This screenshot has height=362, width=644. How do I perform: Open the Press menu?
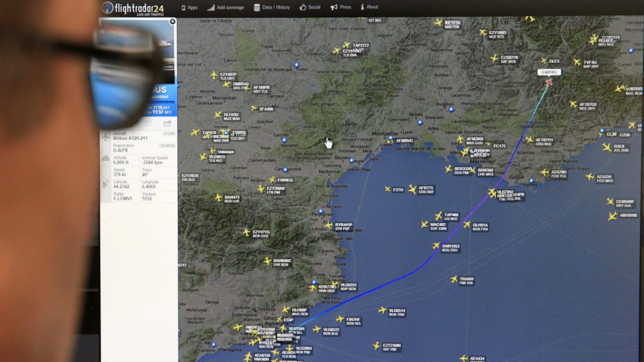coord(341,8)
